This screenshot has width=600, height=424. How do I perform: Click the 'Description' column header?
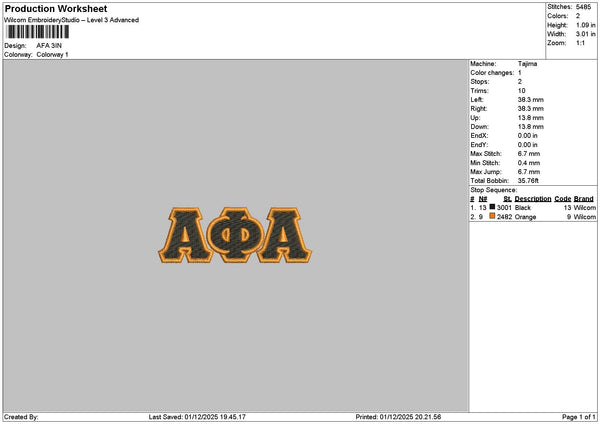point(533,199)
